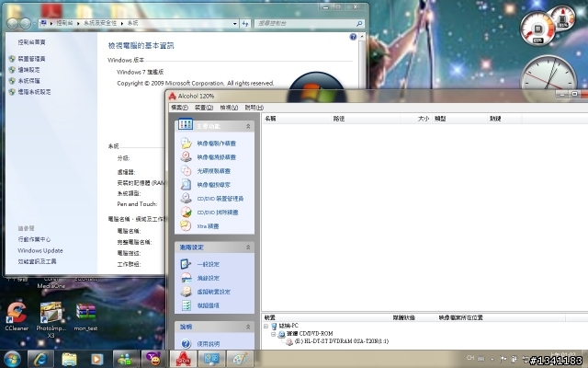588x368 pixels.
Task: Open the Windows Start menu
Action: click(12, 360)
